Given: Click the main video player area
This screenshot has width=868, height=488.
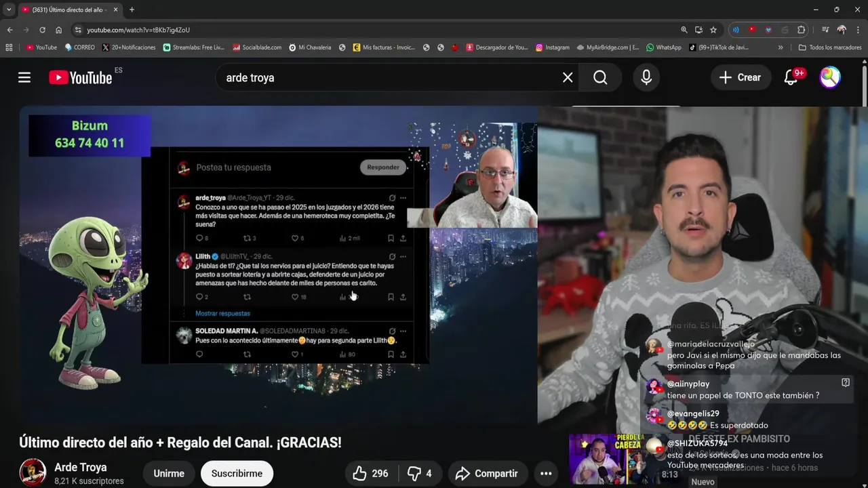Looking at the screenshot, I should tap(278, 264).
